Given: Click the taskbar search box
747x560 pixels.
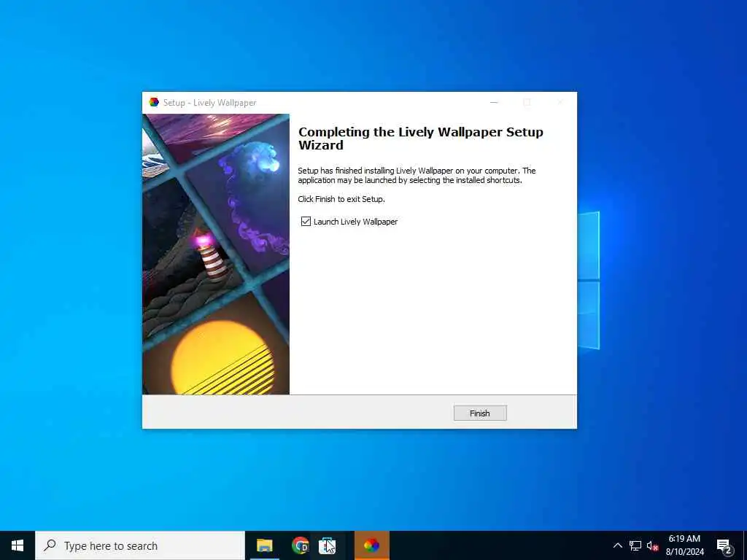Looking at the screenshot, I should click(139, 545).
